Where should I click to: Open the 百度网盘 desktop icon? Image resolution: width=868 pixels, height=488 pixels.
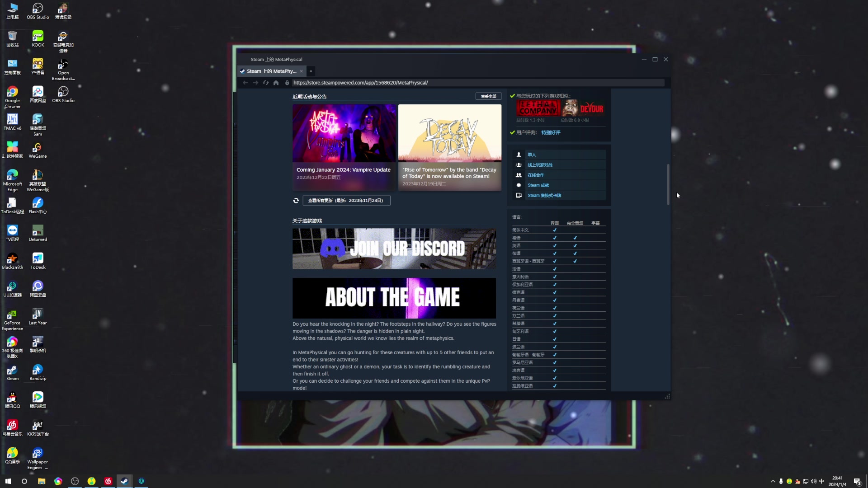(38, 94)
